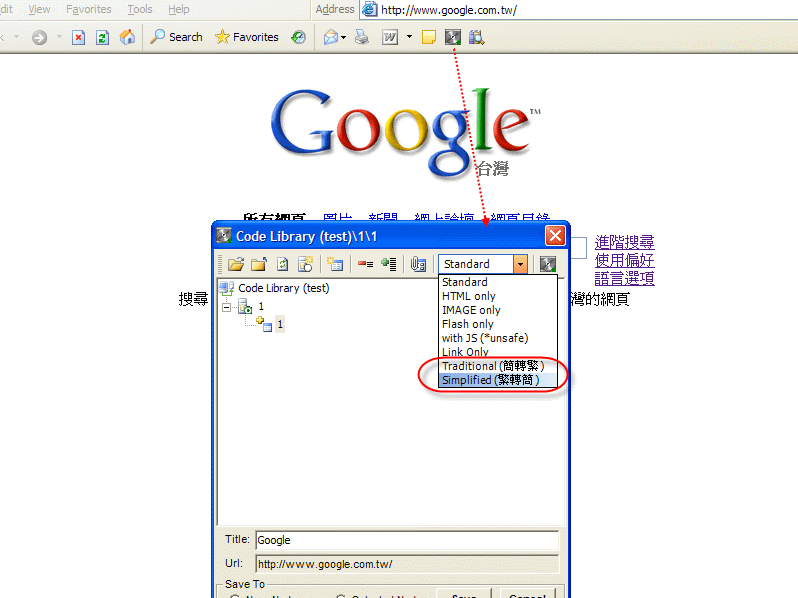Click the open folder icon in Code Library toolbar

(236, 264)
